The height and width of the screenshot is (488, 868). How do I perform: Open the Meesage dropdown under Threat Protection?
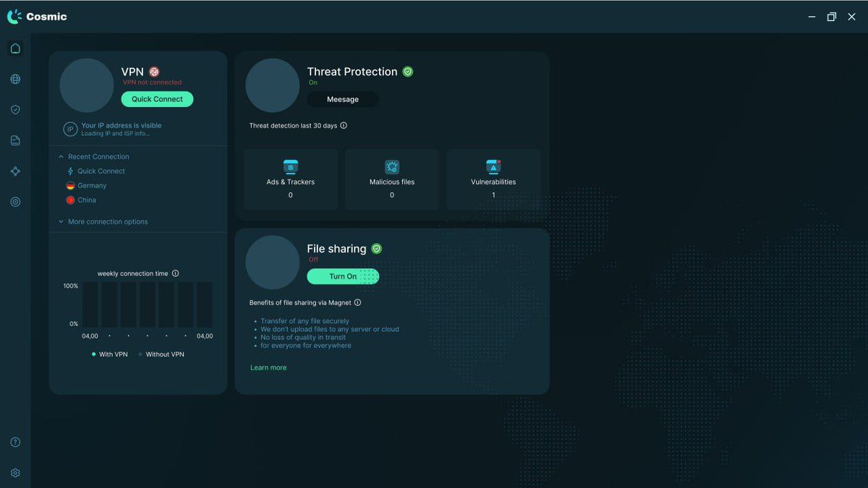pos(342,99)
